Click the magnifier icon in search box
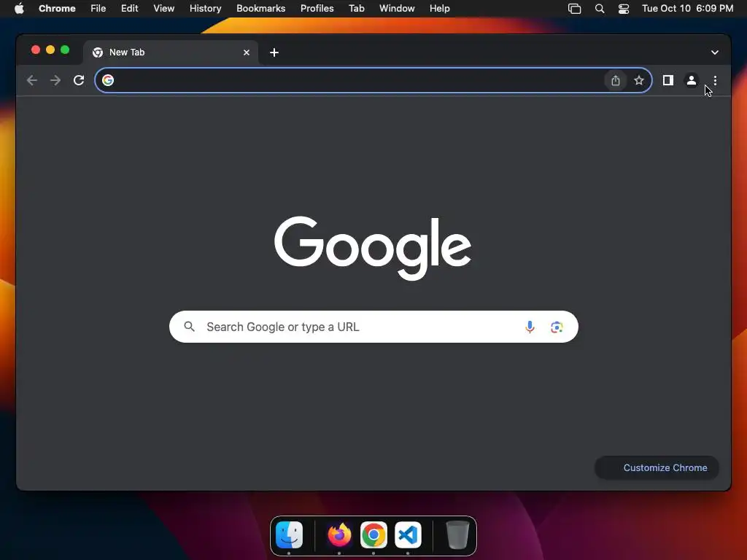This screenshot has height=560, width=747. point(190,327)
